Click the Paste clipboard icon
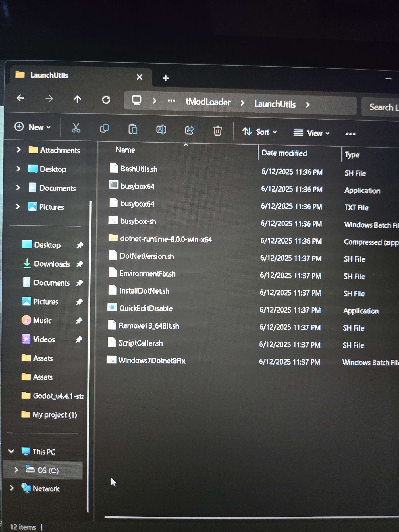Screen dimensions: 399x532 click(133, 129)
